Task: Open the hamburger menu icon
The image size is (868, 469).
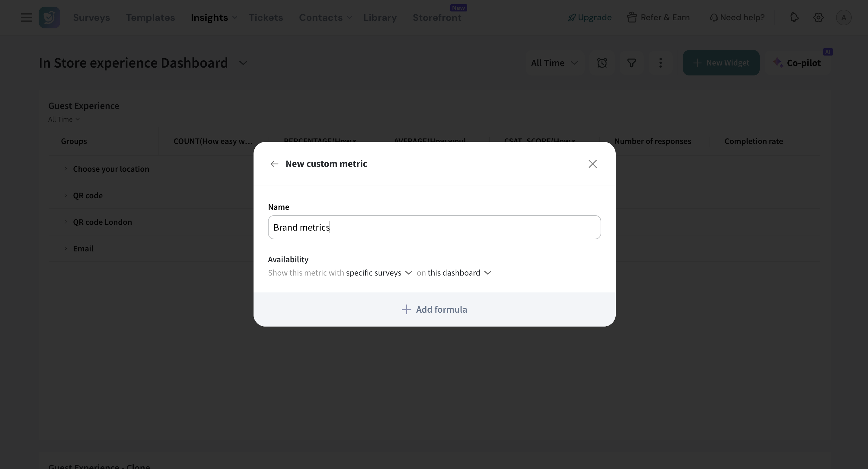Action: point(26,18)
